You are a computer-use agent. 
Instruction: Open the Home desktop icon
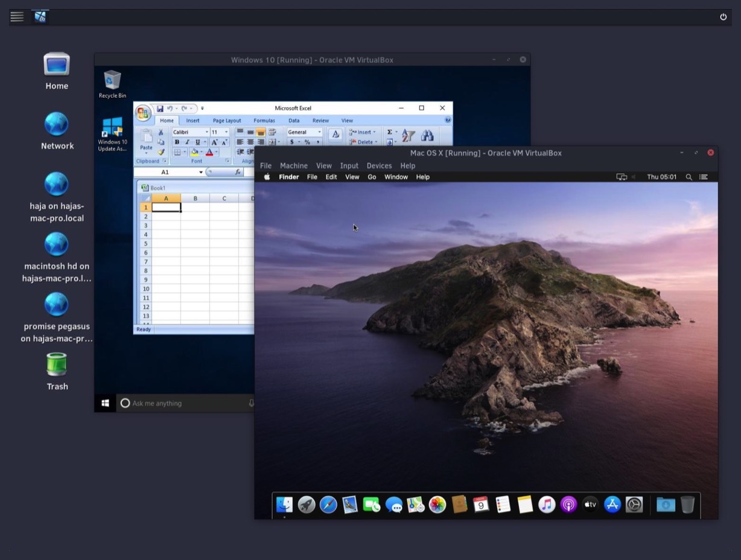click(x=57, y=71)
